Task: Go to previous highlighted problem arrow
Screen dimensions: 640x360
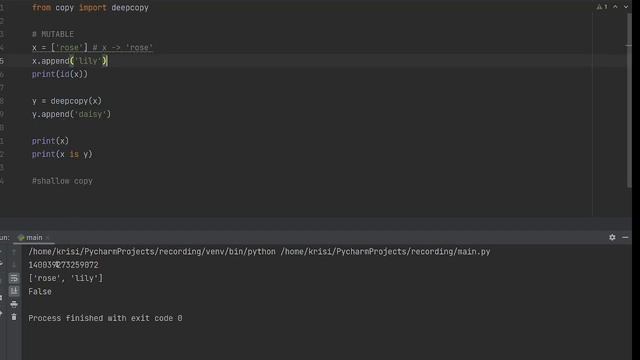Action: 615,7
